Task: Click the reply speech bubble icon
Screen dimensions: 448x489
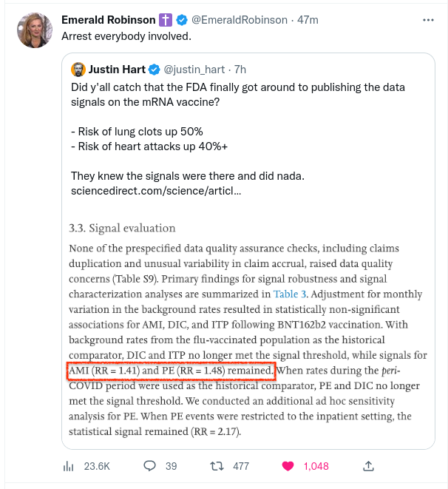Action: coord(149,466)
